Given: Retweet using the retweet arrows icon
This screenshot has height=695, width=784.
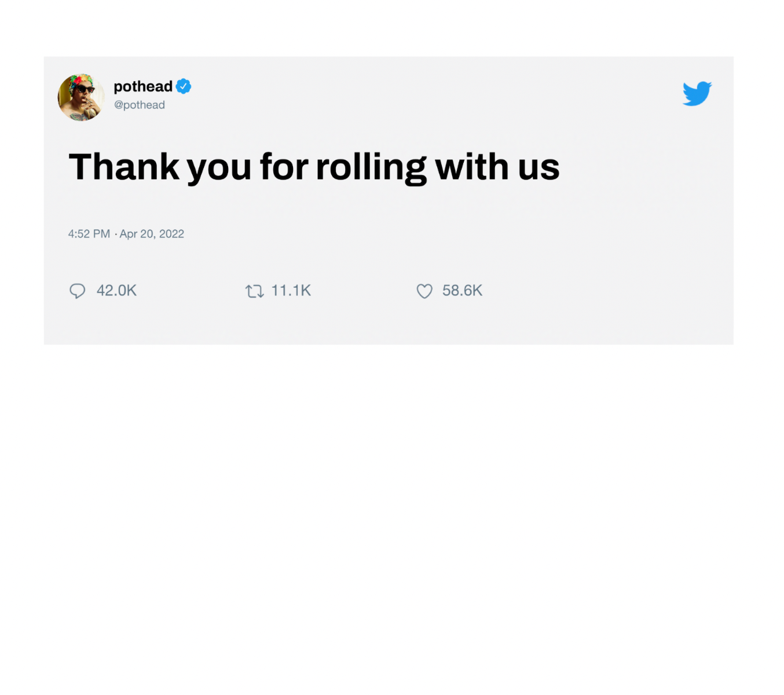Looking at the screenshot, I should [x=254, y=291].
